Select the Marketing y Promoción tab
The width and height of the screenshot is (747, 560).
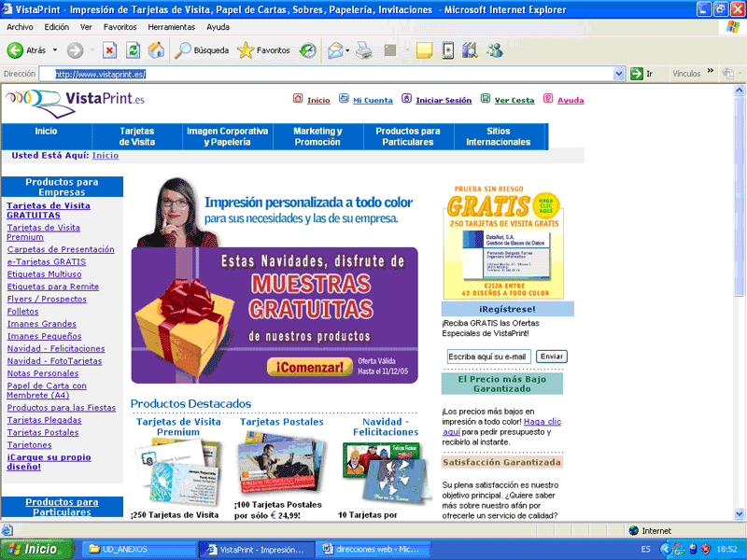pos(317,136)
